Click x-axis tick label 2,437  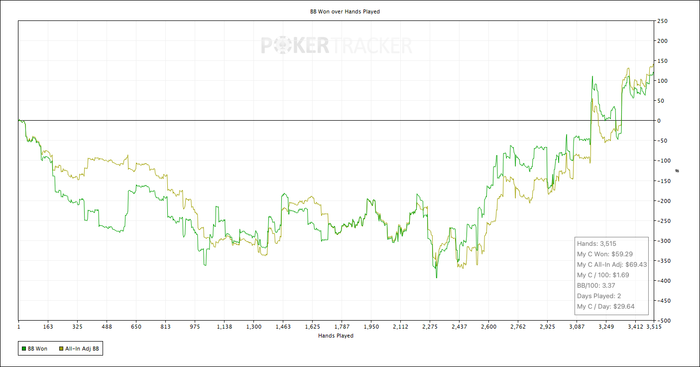pos(459,327)
